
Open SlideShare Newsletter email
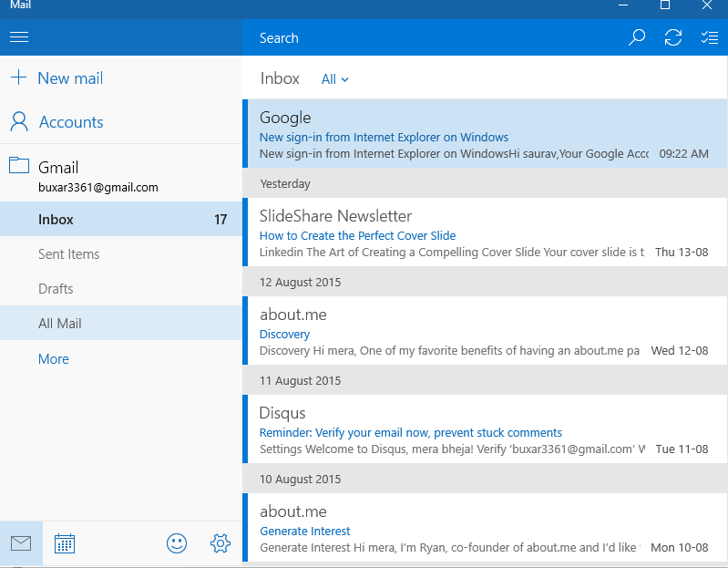[485, 232]
